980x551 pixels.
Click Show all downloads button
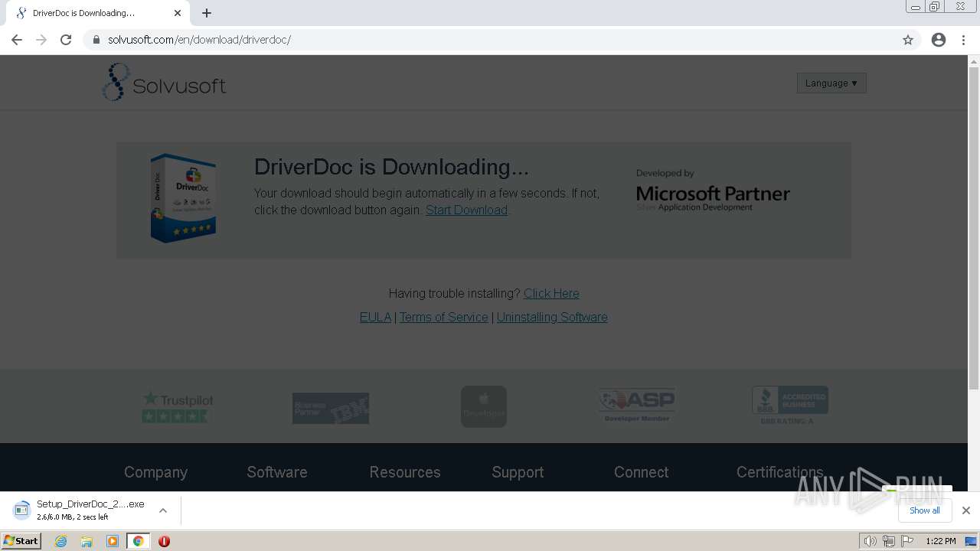click(925, 510)
